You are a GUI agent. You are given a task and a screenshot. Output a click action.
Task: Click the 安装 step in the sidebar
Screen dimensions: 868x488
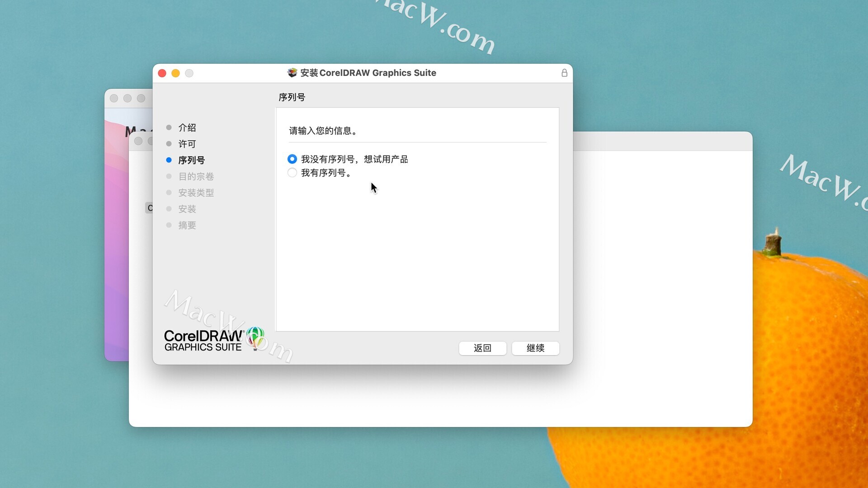(187, 209)
